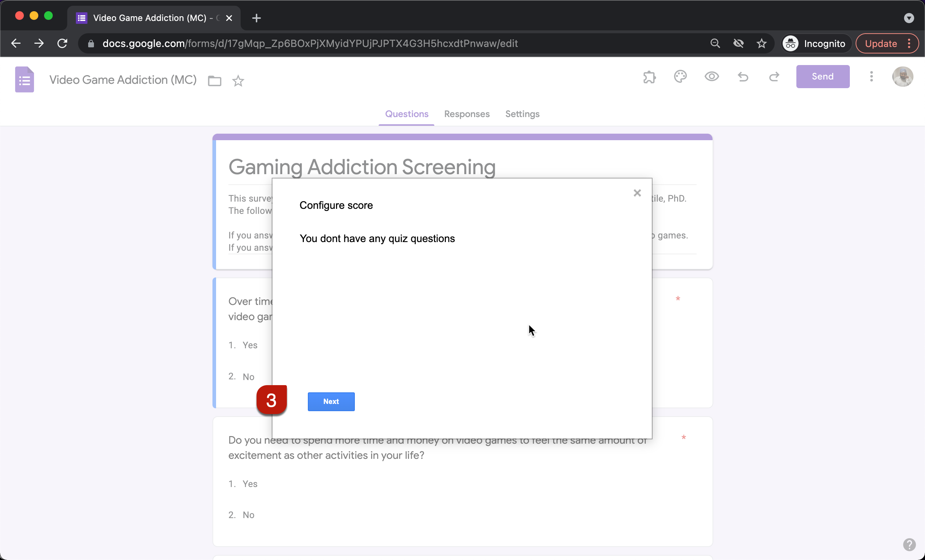Click the undo arrow icon
The height and width of the screenshot is (560, 925).
click(743, 77)
